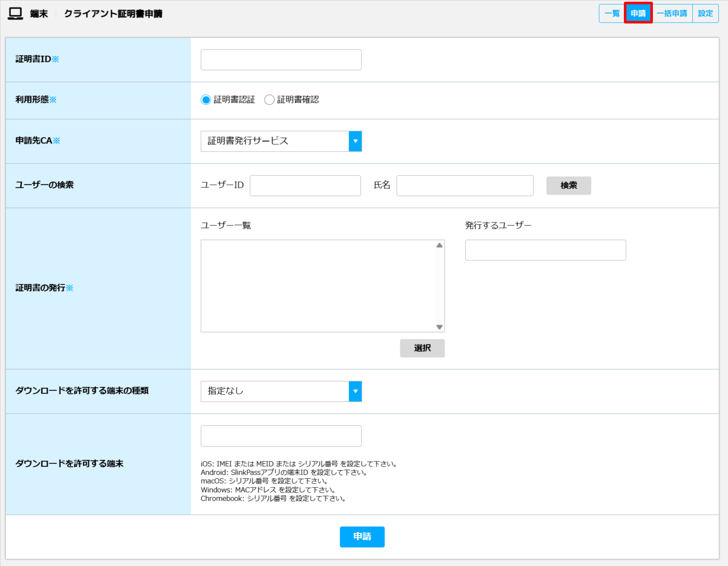The width and height of the screenshot is (728, 566).
Task: Switch to the 一括申請 tab
Action: [x=672, y=13]
